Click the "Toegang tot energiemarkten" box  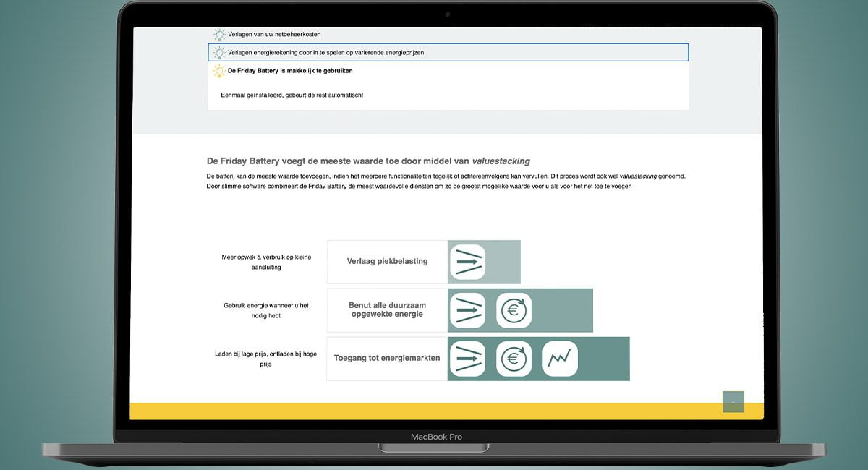click(x=387, y=359)
